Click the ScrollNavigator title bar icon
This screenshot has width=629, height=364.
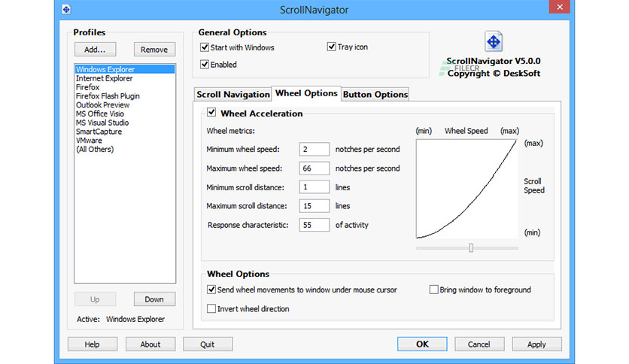(66, 9)
